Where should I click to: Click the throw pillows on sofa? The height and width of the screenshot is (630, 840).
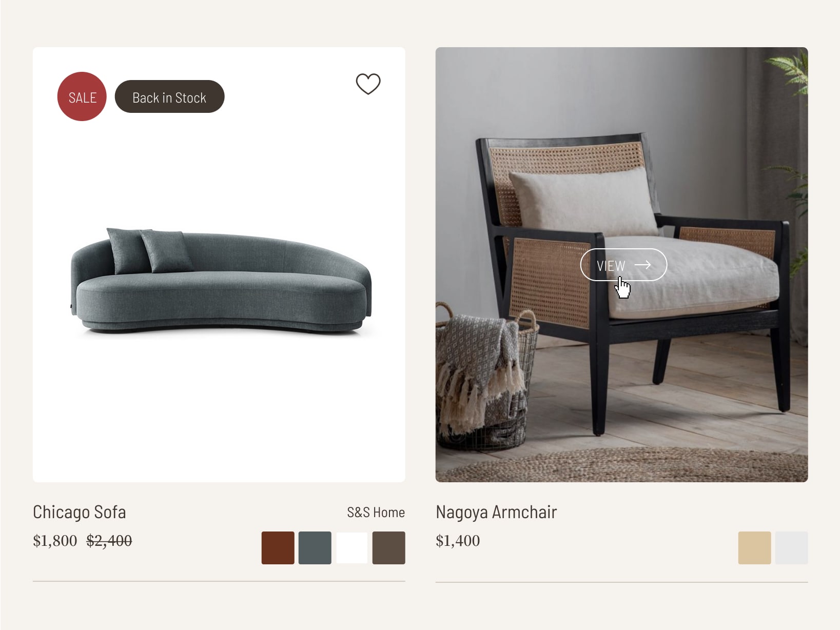pos(150,251)
